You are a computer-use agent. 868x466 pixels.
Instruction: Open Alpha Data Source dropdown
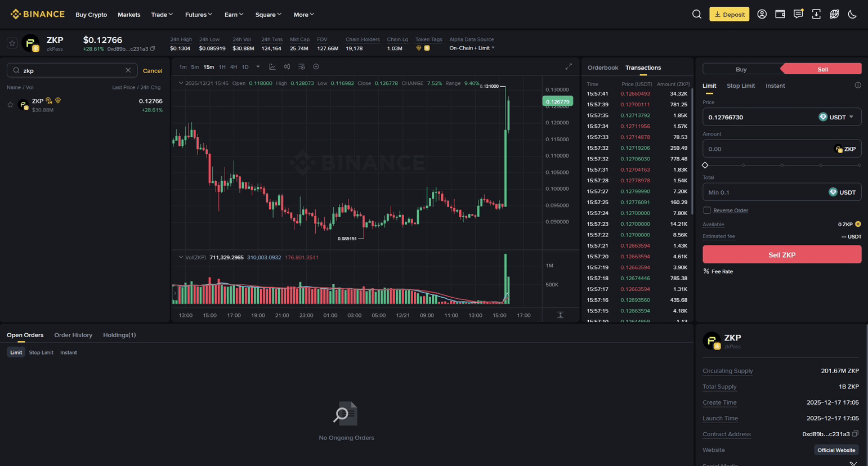[472, 48]
